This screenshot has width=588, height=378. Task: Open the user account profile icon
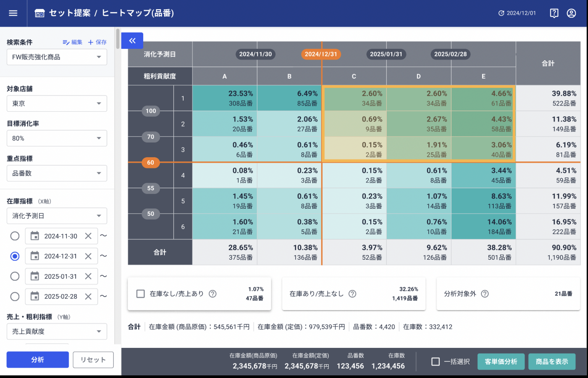coord(571,13)
